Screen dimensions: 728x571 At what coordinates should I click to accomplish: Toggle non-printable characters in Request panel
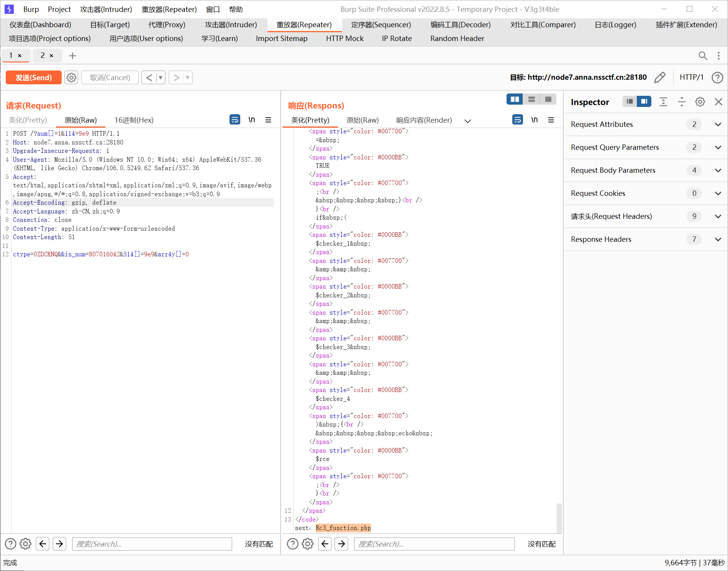click(x=252, y=120)
